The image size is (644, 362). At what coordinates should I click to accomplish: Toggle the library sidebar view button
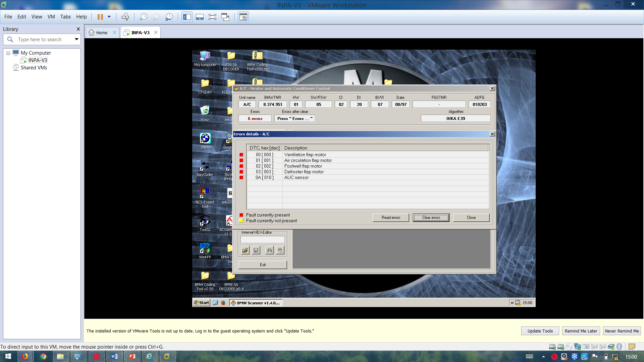pyautogui.click(x=187, y=17)
